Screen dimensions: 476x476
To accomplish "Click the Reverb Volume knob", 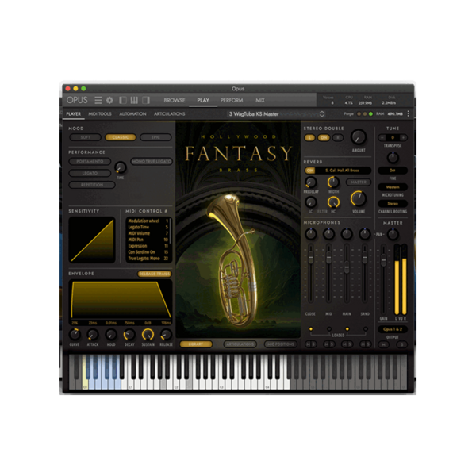I will click(x=359, y=198).
